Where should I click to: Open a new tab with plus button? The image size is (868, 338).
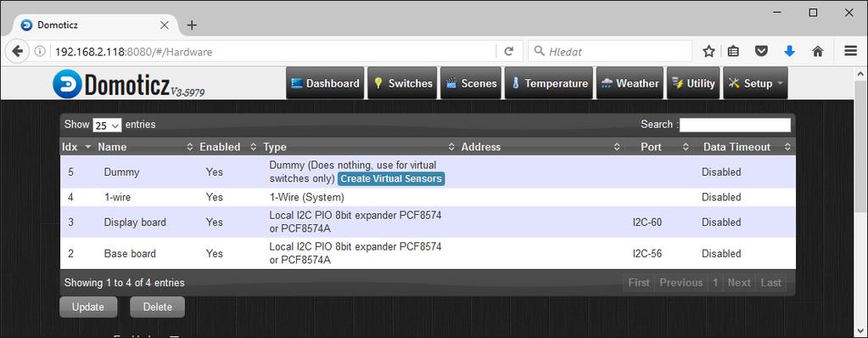(192, 25)
